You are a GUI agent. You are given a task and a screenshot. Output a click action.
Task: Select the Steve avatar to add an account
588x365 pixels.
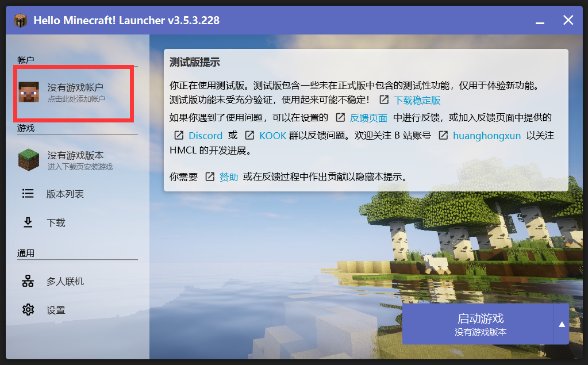tap(28, 93)
